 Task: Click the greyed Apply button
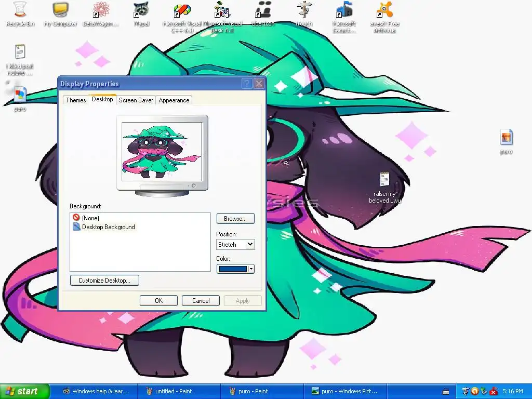(x=243, y=301)
